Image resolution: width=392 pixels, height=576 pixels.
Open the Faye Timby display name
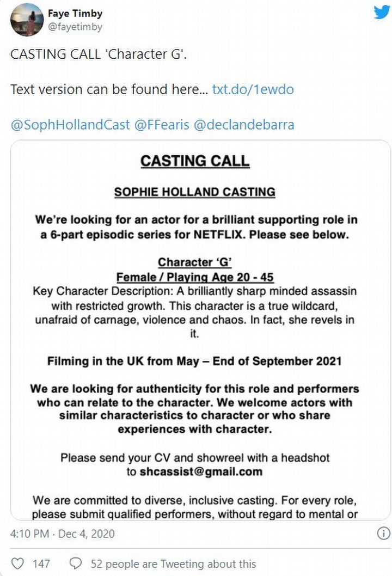point(75,14)
